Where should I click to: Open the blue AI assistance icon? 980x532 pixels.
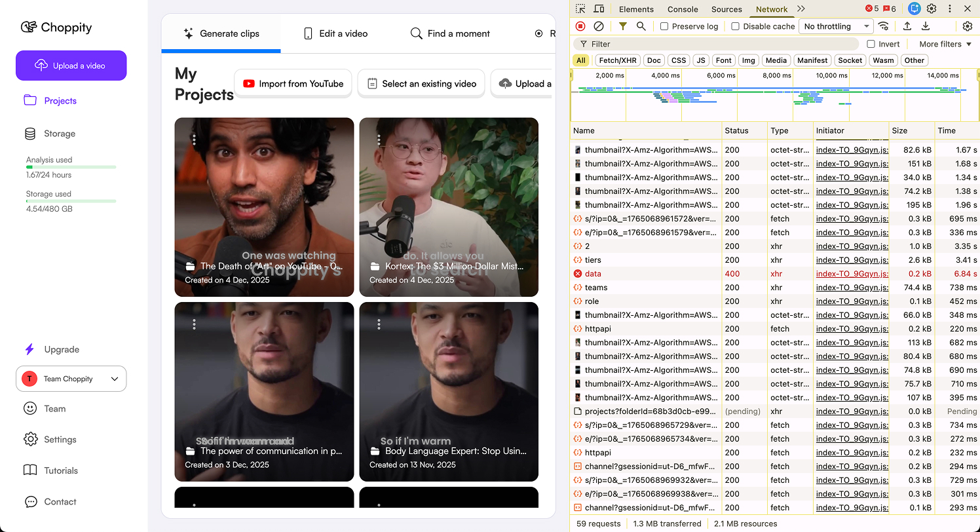(x=914, y=9)
